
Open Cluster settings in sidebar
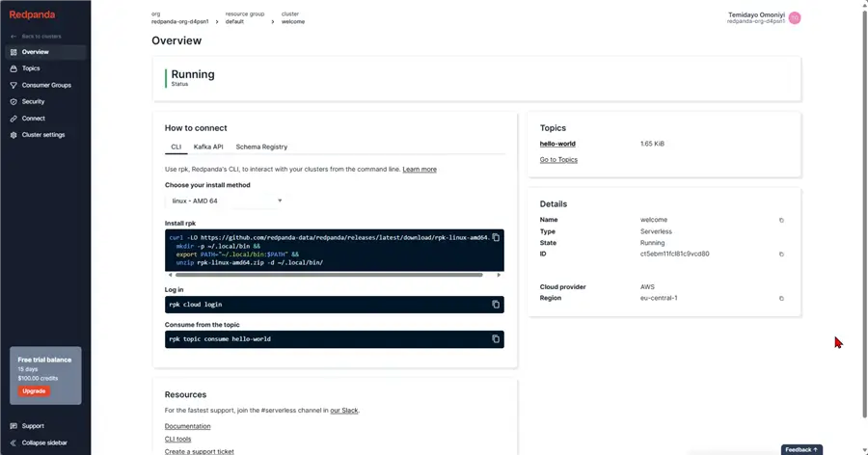(x=45, y=135)
